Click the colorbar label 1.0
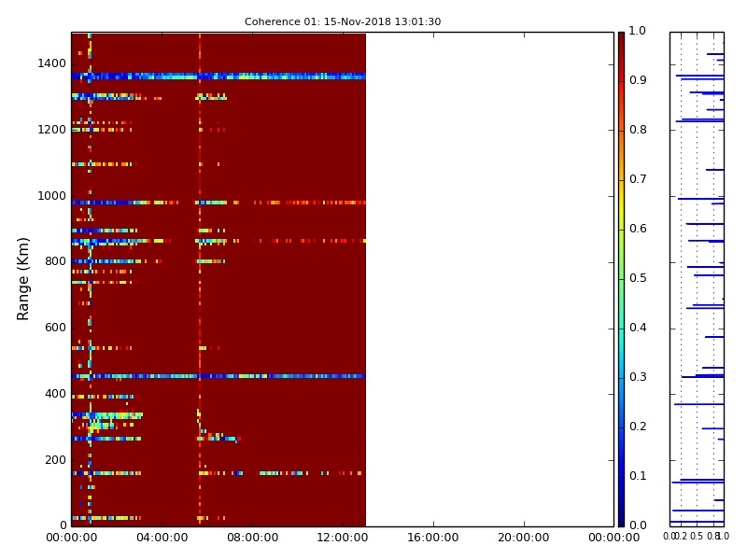Image resolution: width=747 pixels, height=560 pixels. click(638, 31)
